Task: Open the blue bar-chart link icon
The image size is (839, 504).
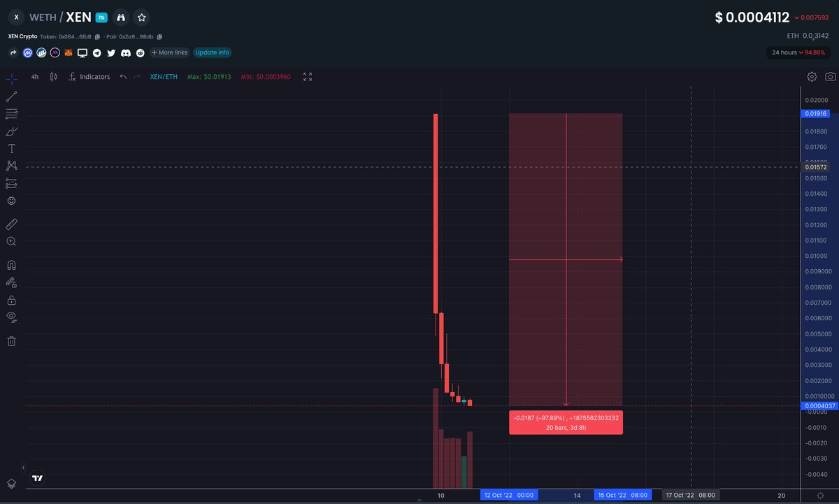Action: click(41, 52)
